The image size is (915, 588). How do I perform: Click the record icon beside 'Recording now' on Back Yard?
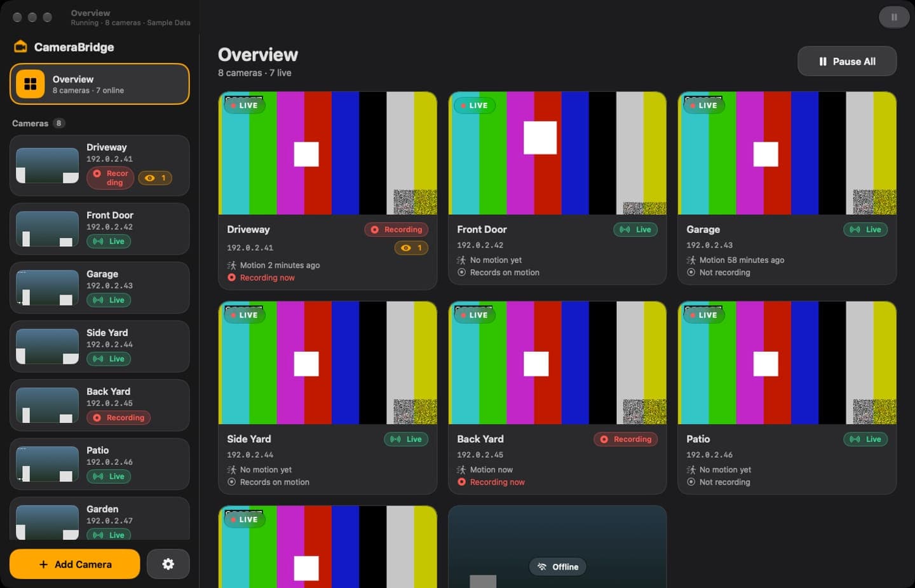coord(461,482)
